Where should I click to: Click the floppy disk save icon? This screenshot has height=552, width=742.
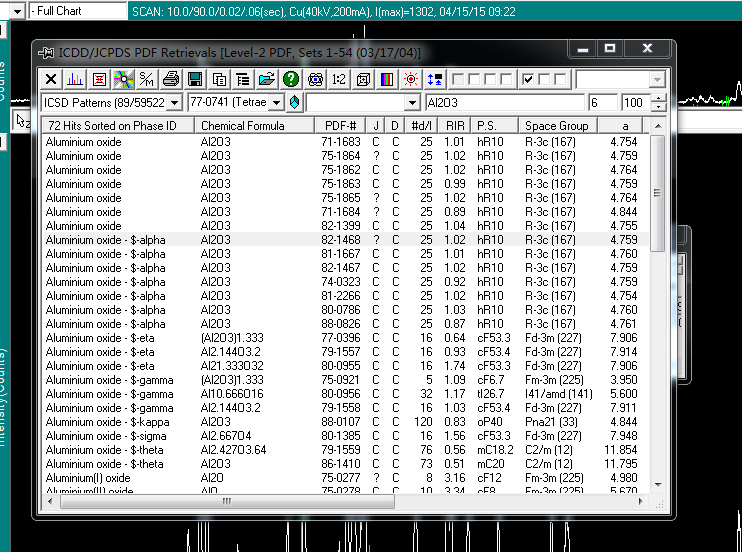point(195,79)
